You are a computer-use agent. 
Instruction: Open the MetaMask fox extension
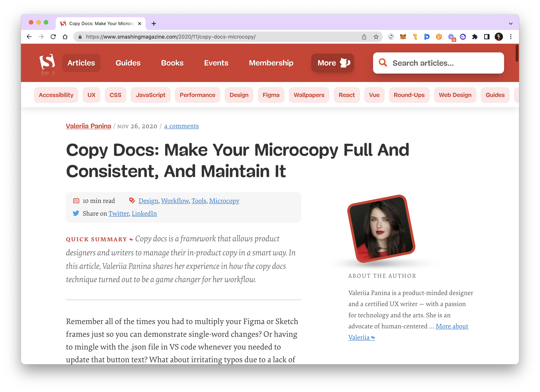coord(403,37)
